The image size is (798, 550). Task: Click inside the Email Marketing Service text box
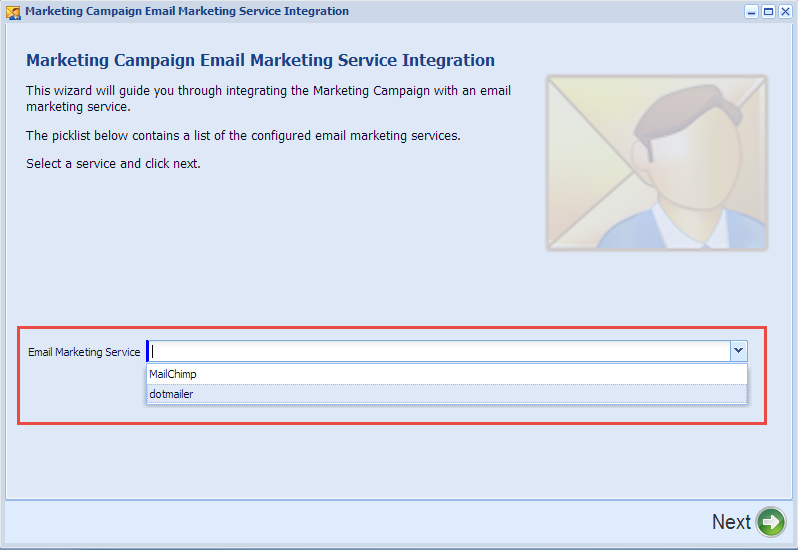coord(440,351)
